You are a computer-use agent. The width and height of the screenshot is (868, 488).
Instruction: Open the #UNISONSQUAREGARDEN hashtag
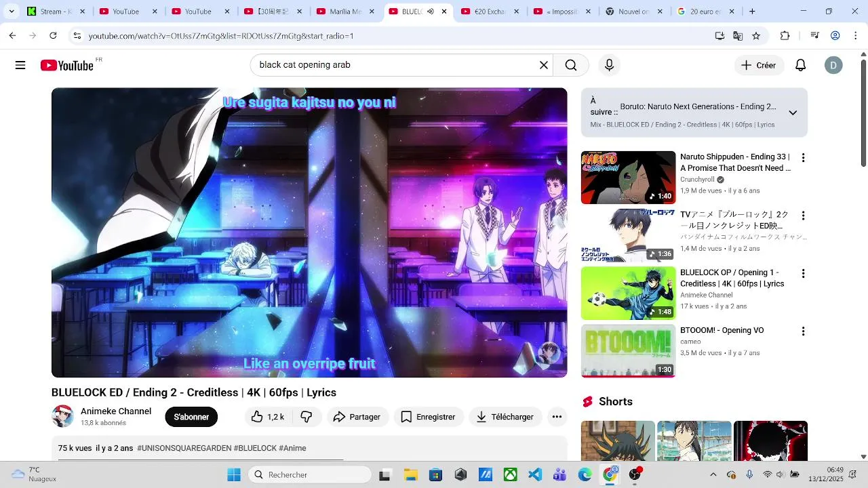pyautogui.click(x=184, y=448)
